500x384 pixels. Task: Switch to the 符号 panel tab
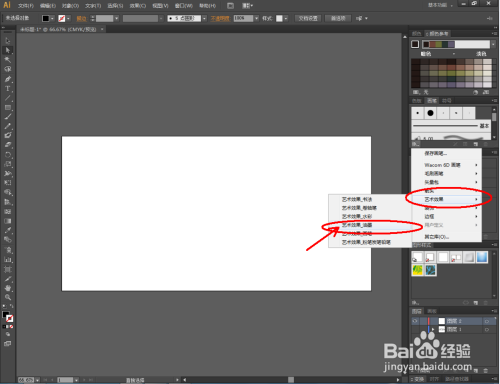[x=446, y=101]
